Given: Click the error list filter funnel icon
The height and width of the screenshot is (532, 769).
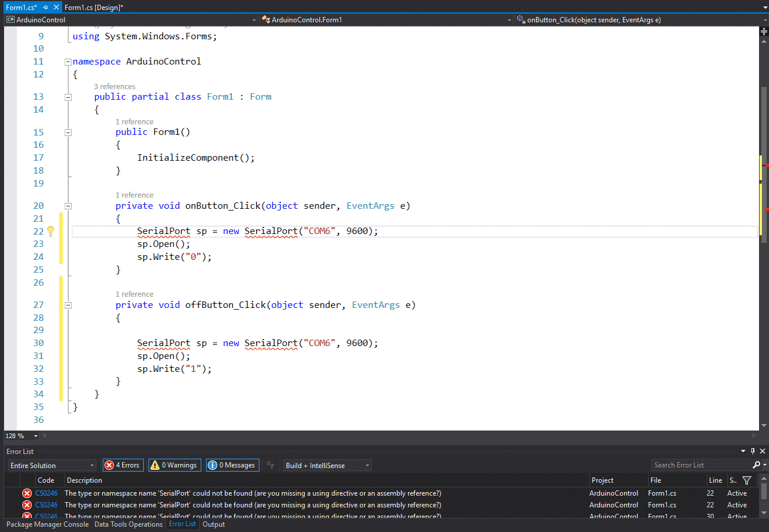Looking at the screenshot, I should (747, 480).
